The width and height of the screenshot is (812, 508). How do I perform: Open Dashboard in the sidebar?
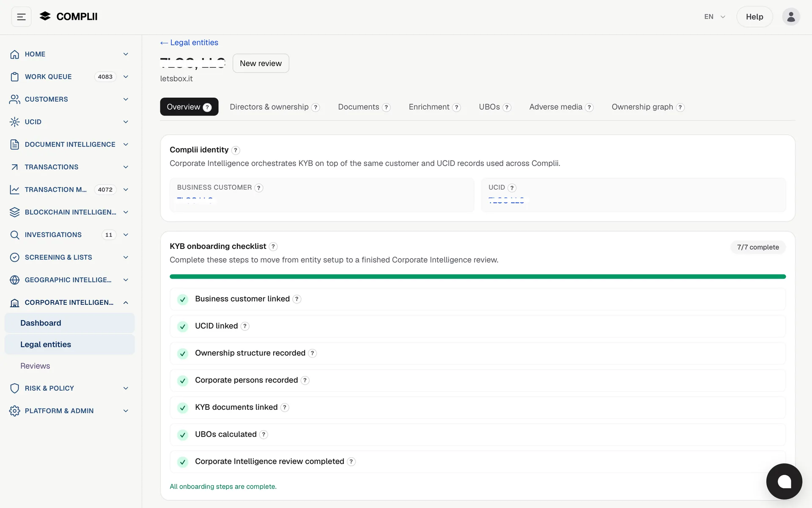[x=70, y=323]
